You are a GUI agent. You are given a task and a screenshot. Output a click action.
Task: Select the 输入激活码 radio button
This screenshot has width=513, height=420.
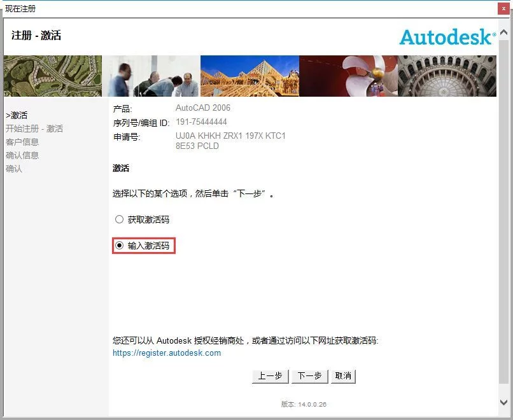click(119, 246)
